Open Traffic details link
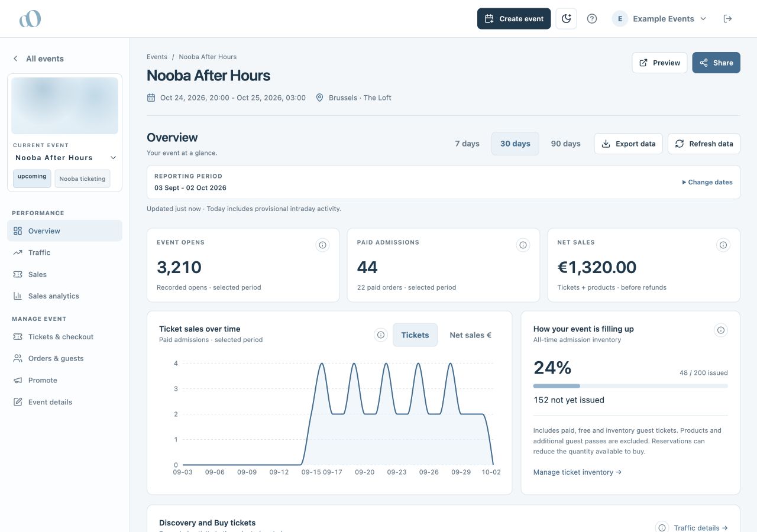The width and height of the screenshot is (757, 532). pyautogui.click(x=701, y=528)
